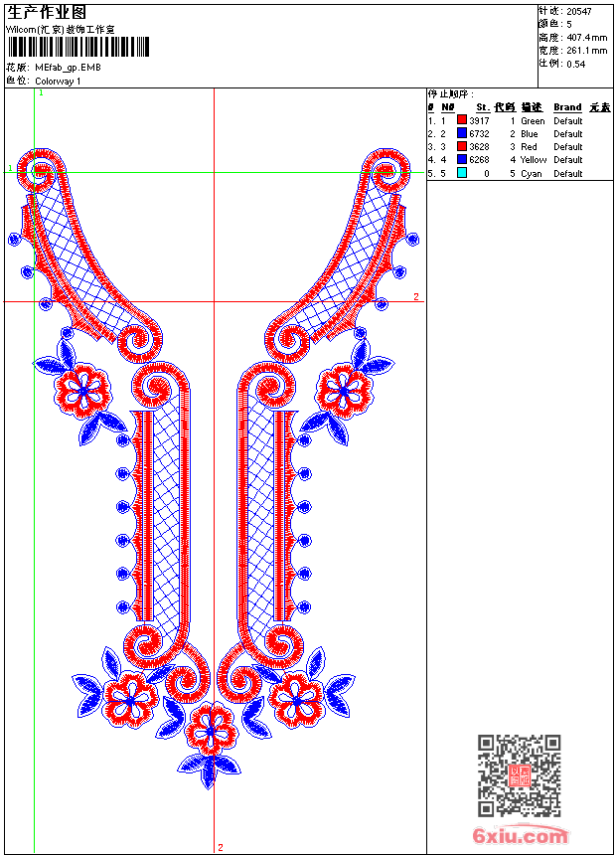Screen dimensions: 616x855
Task: Click the blue swatch beside stitch count 6268
Action: (x=462, y=159)
